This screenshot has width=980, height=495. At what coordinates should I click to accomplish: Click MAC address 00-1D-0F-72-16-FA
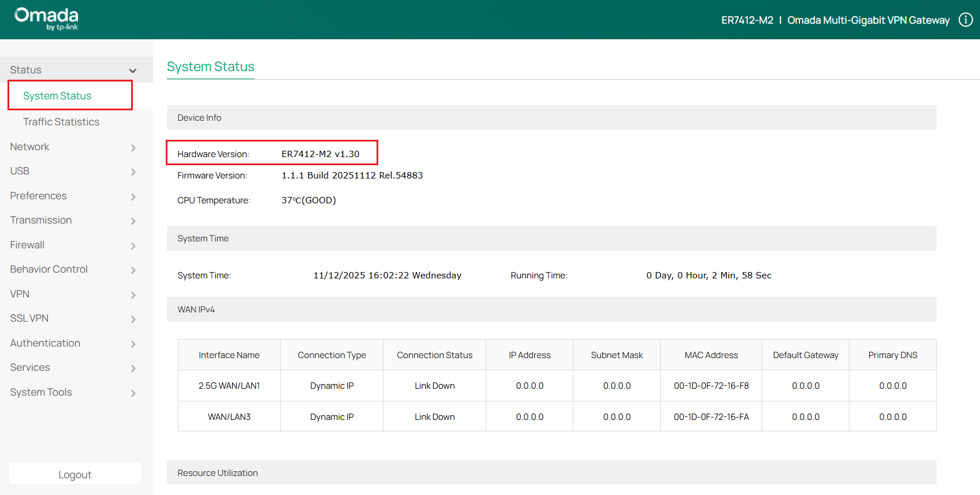(711, 417)
